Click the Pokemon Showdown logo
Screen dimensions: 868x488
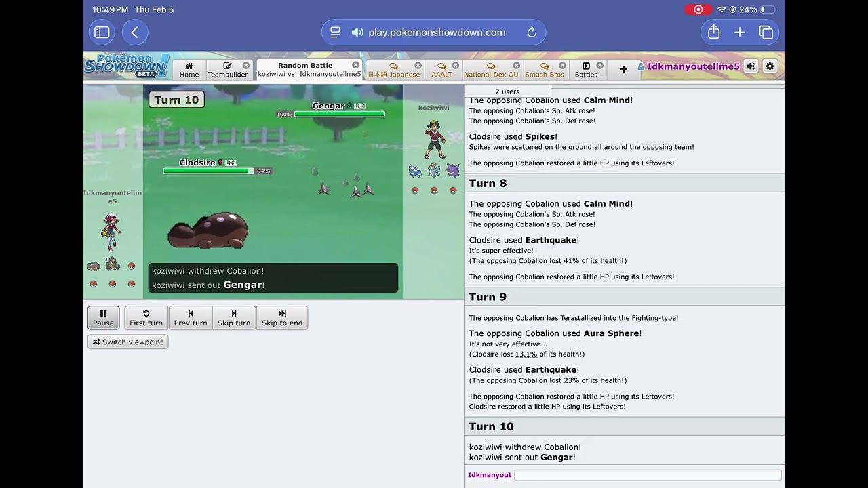tap(126, 66)
